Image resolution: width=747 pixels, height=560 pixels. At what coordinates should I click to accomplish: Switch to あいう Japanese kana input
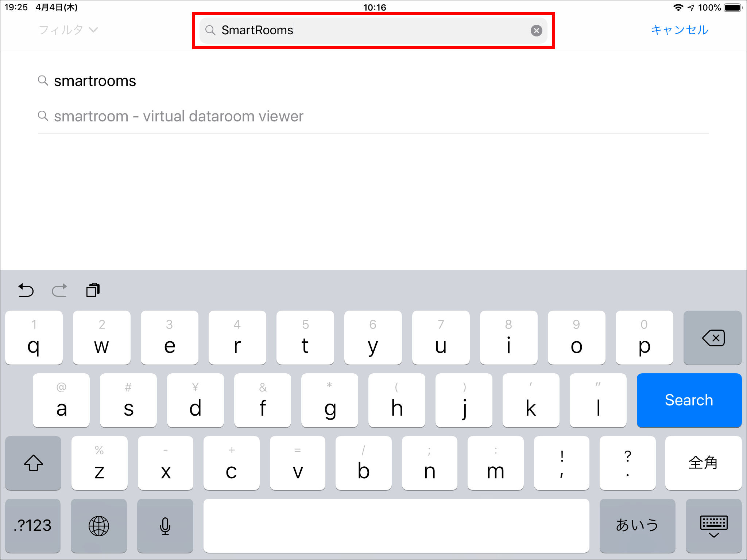pyautogui.click(x=637, y=526)
